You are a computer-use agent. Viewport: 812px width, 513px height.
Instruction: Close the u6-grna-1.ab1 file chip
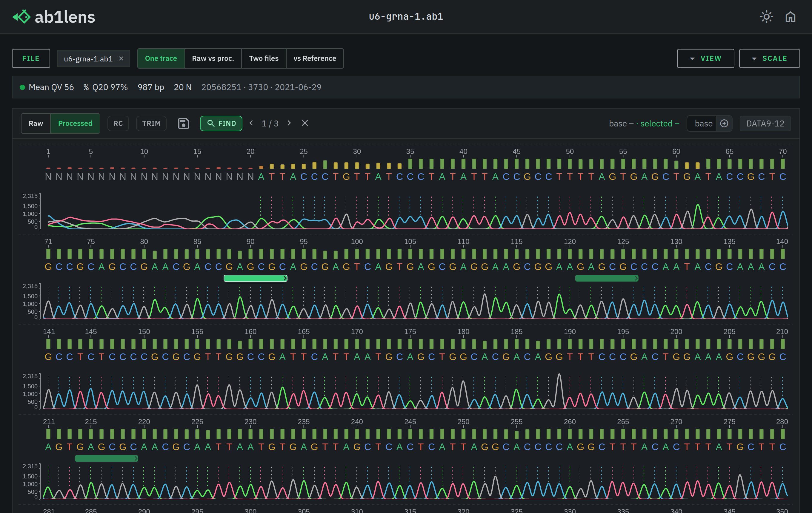click(x=121, y=59)
